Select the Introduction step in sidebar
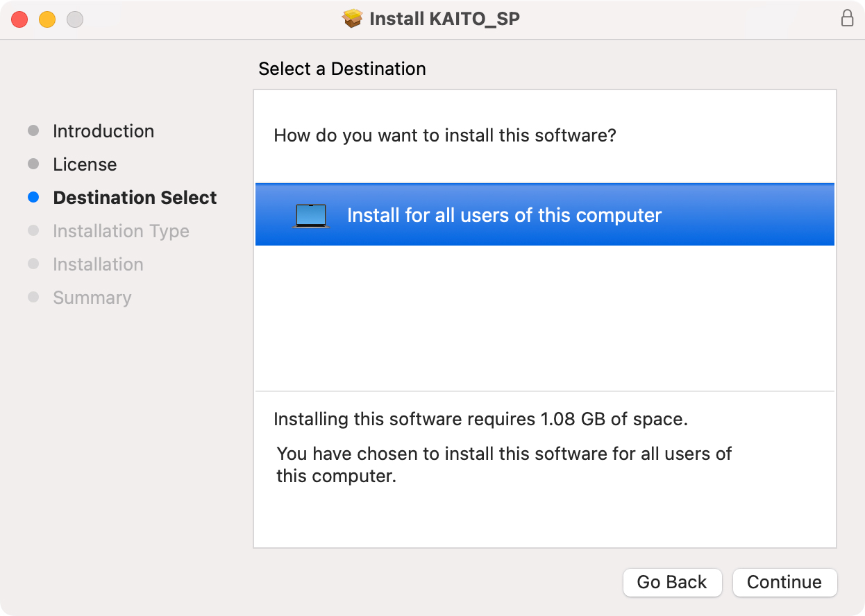This screenshot has height=616, width=865. coord(103,131)
